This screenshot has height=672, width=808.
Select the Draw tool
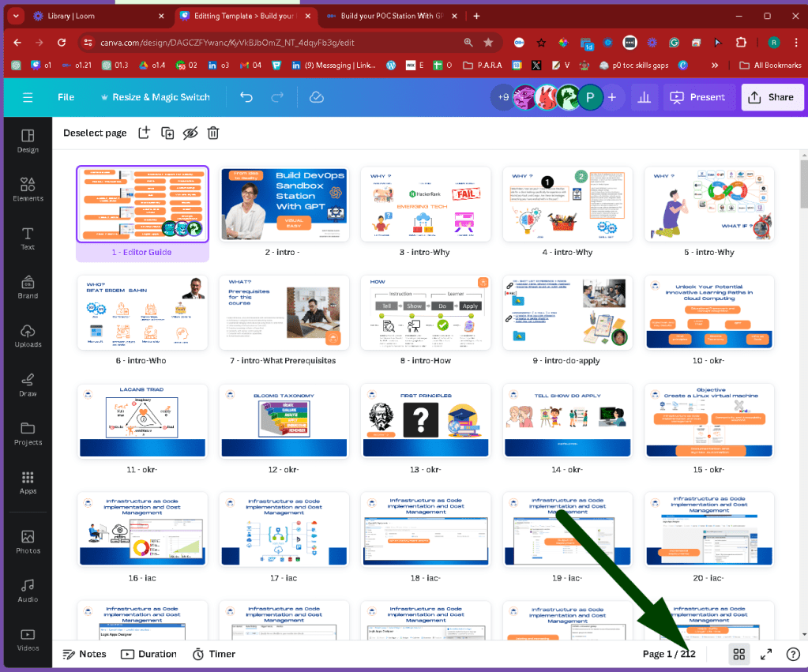pos(28,385)
